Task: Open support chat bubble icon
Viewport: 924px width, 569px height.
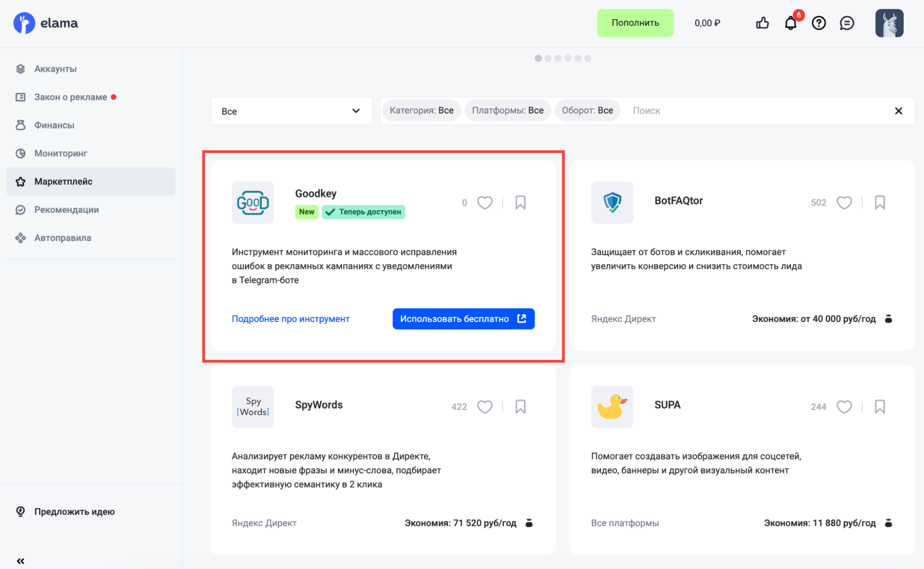Action: pyautogui.click(x=847, y=23)
